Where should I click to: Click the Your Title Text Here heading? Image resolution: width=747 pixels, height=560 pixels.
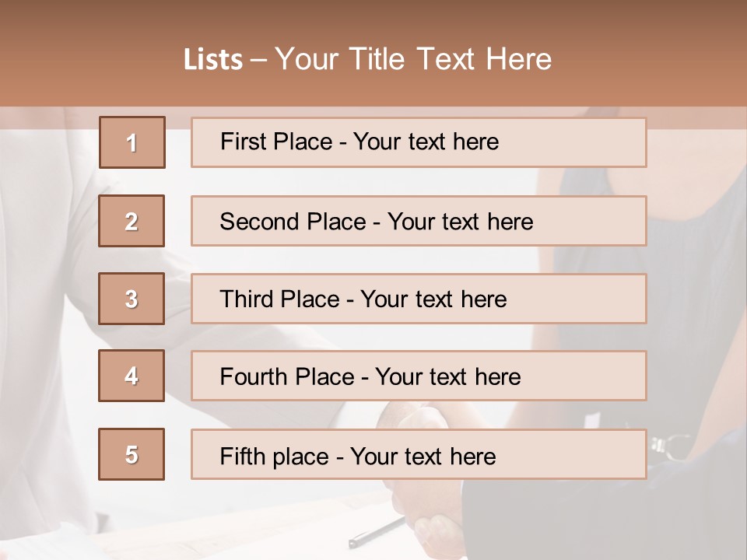pos(413,59)
